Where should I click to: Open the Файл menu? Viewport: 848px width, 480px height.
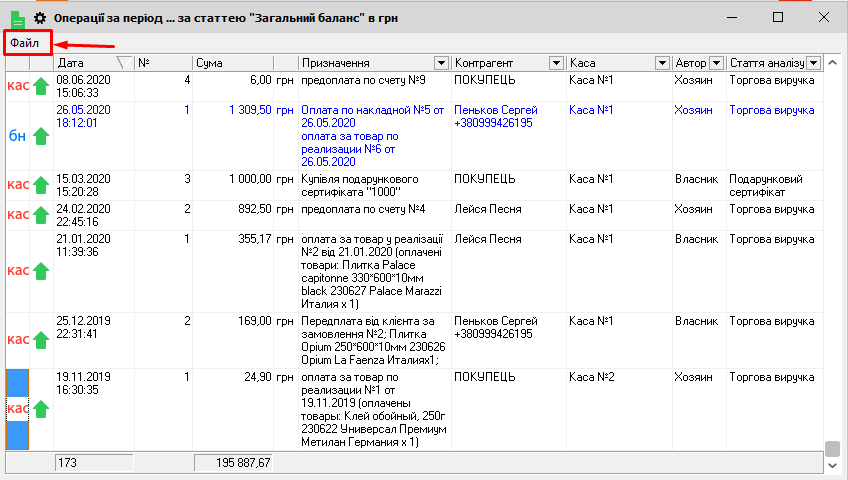click(25, 43)
